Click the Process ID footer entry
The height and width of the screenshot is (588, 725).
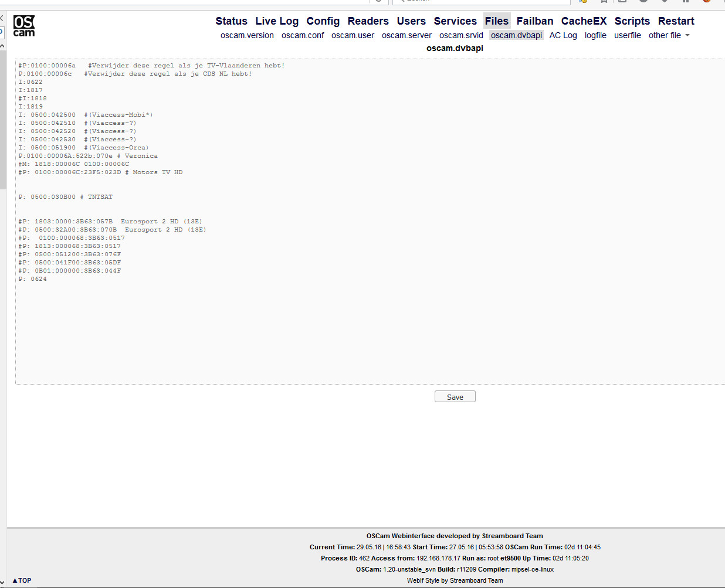click(345, 558)
